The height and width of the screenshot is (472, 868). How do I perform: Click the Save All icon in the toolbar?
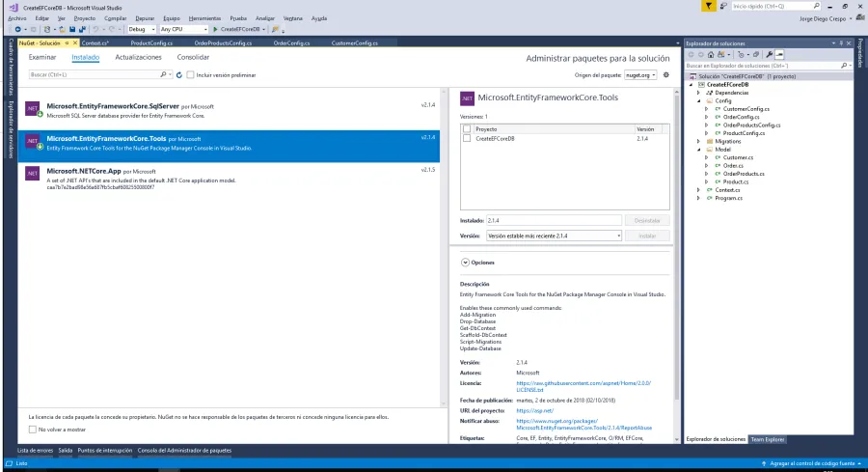click(83, 29)
